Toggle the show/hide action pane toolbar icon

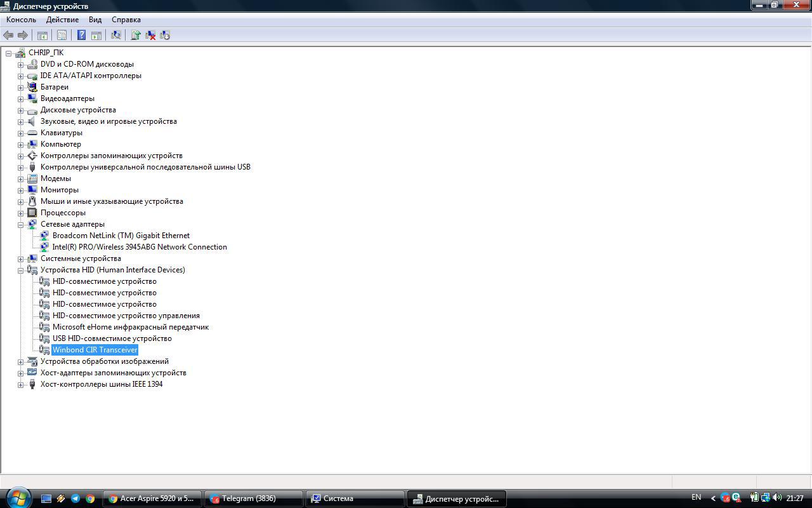[96, 36]
